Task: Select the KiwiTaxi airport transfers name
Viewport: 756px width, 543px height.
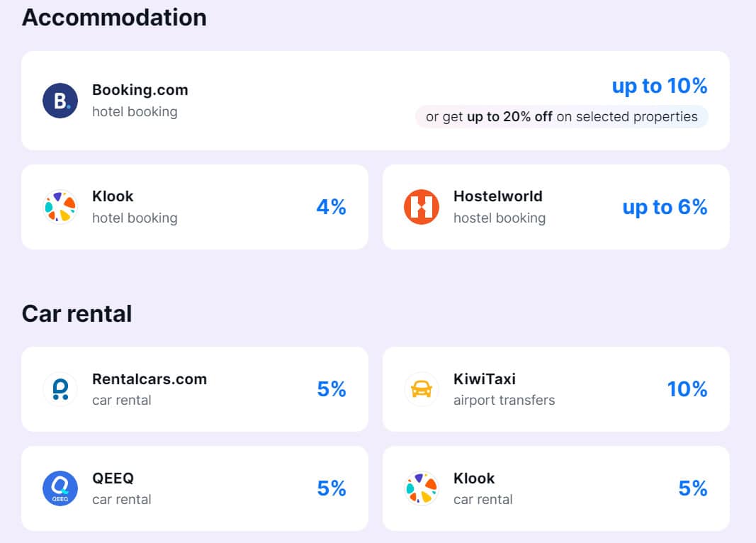Action: (485, 379)
